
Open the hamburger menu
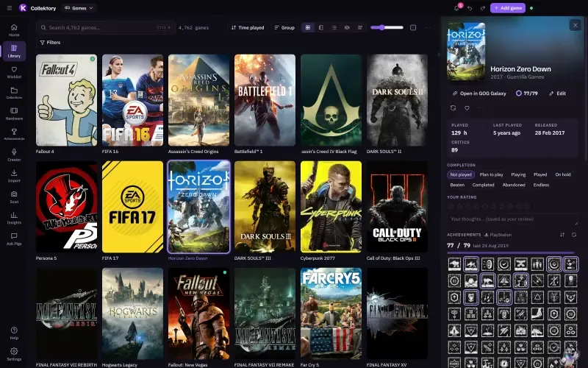10,8
